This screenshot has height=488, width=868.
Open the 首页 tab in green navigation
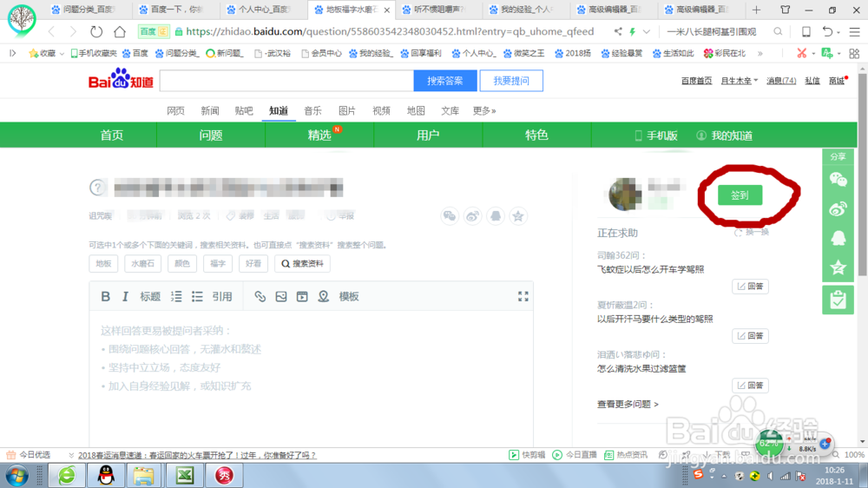[x=112, y=135]
